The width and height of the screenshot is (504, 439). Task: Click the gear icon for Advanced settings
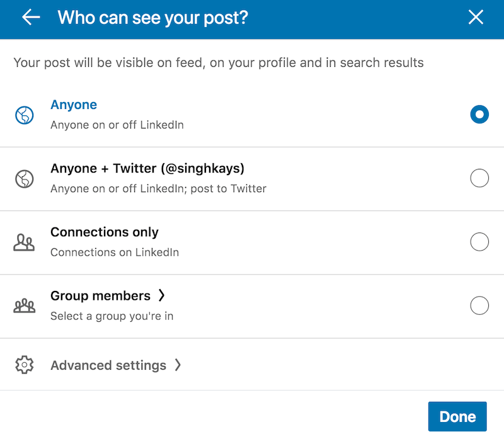point(24,365)
